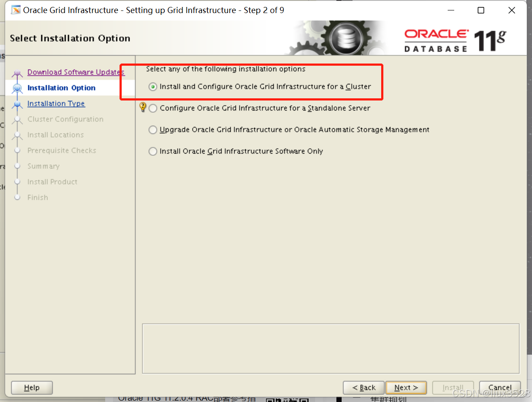This screenshot has height=402, width=532.
Task: Cancel the Grid Infrastructure installer
Action: pos(500,388)
